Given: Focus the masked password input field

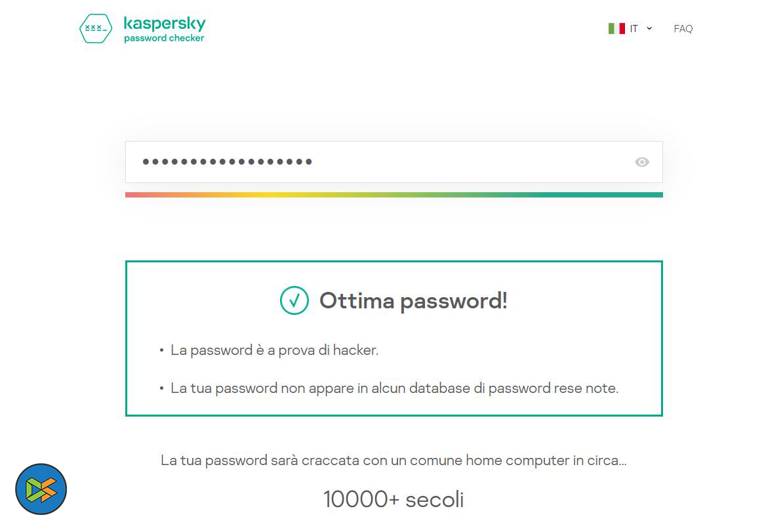Looking at the screenshot, I should point(459,162).
